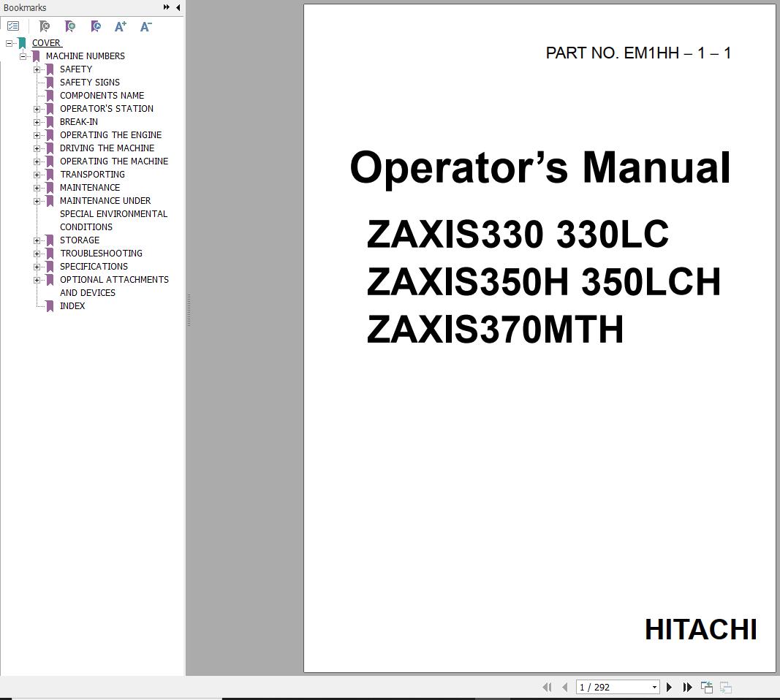The height and width of the screenshot is (700, 780).
Task: Click the COMPONENTS NAME bookmark icon
Action: point(50,96)
